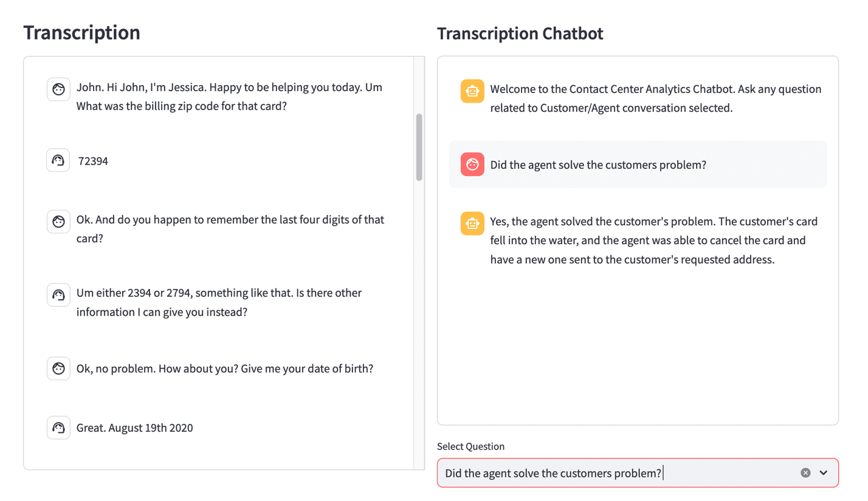Click the highlighted user question bubble in chat
This screenshot has height=501, width=868.
pos(638,164)
